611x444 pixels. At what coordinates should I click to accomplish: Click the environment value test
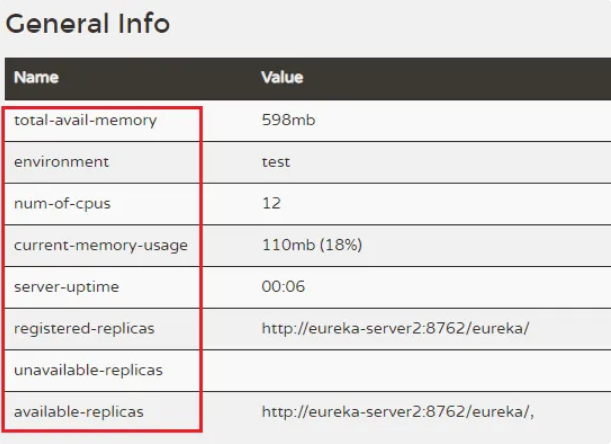tap(276, 162)
